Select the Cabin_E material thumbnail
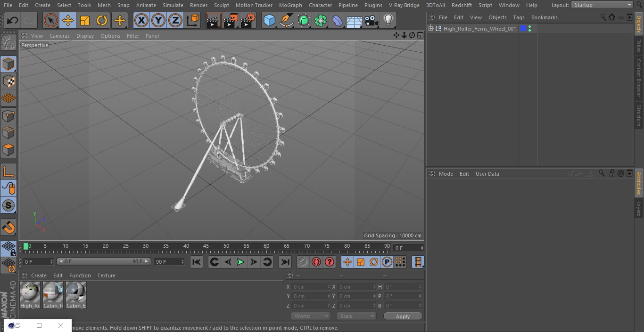The height and width of the screenshot is (332, 644). point(76,295)
